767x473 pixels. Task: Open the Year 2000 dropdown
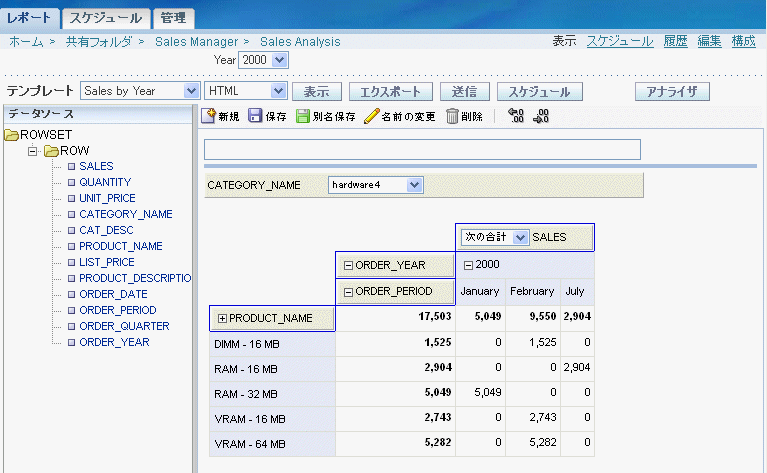pos(279,60)
